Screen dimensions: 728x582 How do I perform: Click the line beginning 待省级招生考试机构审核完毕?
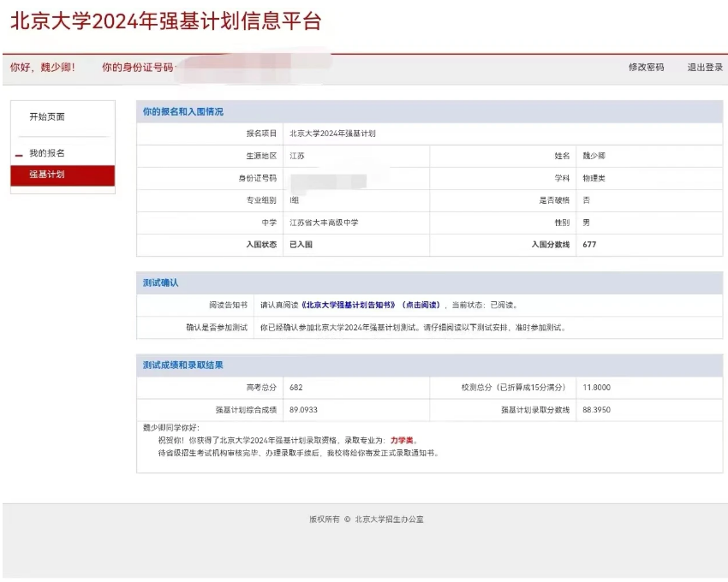coord(299,453)
